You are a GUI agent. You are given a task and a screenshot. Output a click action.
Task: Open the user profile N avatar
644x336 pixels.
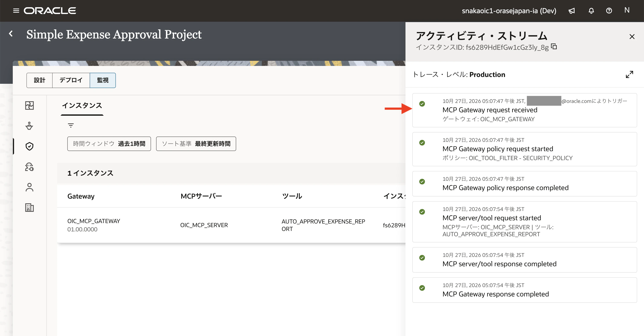click(x=627, y=10)
